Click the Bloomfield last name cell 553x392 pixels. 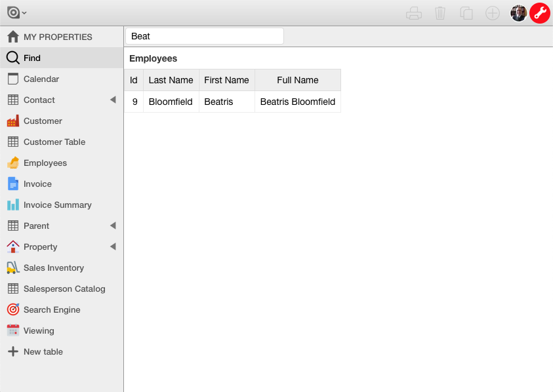[x=171, y=102]
